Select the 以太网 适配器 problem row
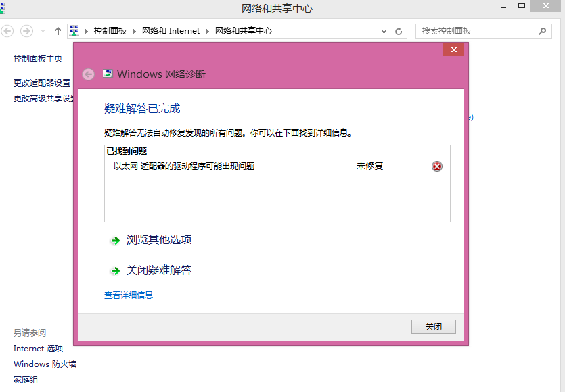The height and width of the screenshot is (392, 565). pyautogui.click(x=277, y=166)
